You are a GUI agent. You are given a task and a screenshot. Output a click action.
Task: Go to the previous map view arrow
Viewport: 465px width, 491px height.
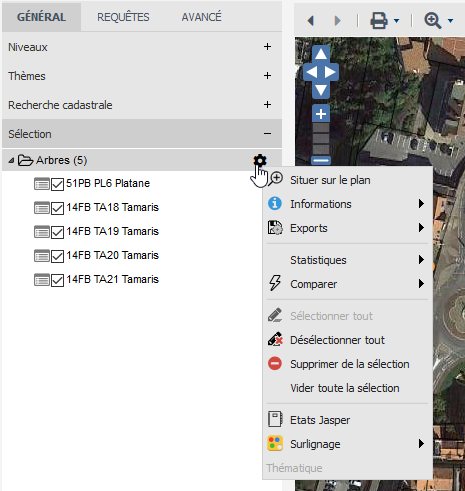(311, 21)
